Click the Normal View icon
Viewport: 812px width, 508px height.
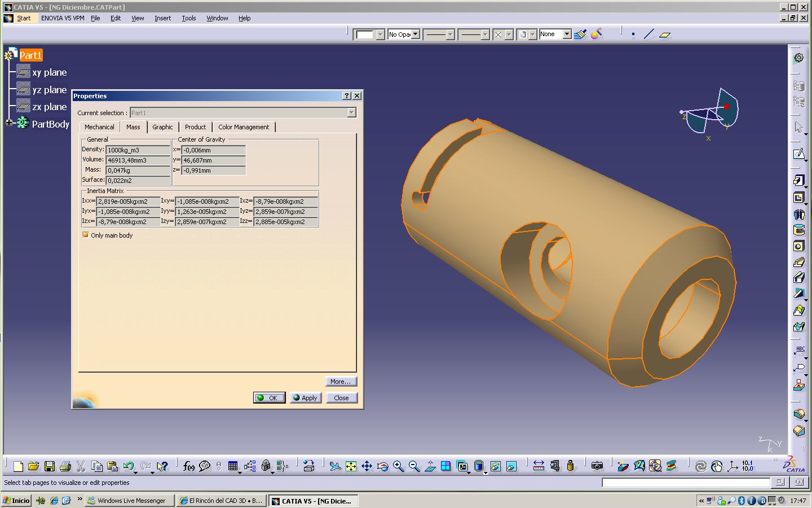point(430,466)
